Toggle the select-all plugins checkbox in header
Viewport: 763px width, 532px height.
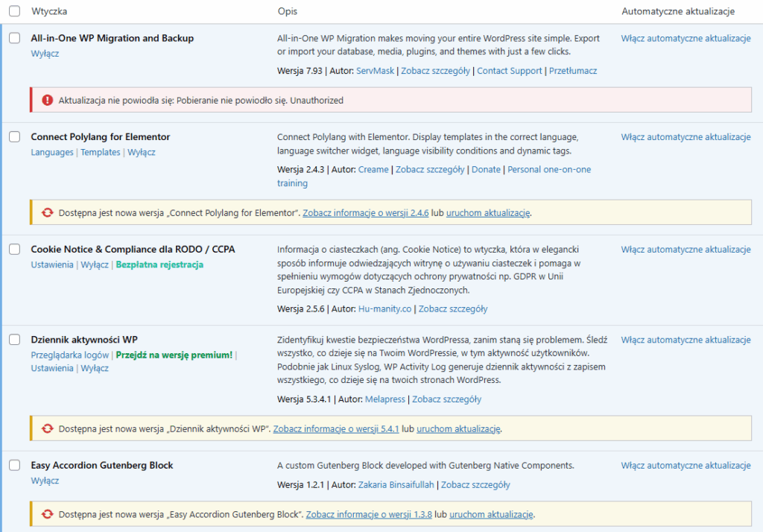click(15, 12)
